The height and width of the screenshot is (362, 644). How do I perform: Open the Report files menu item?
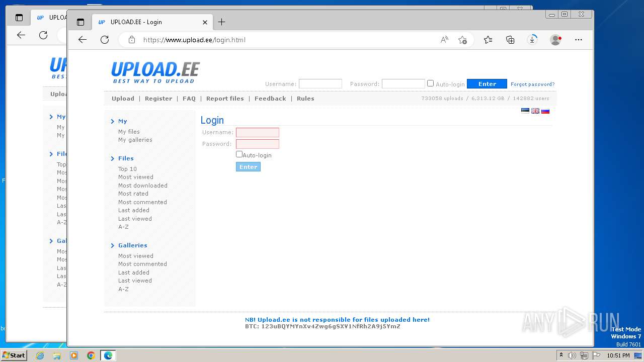(225, 99)
